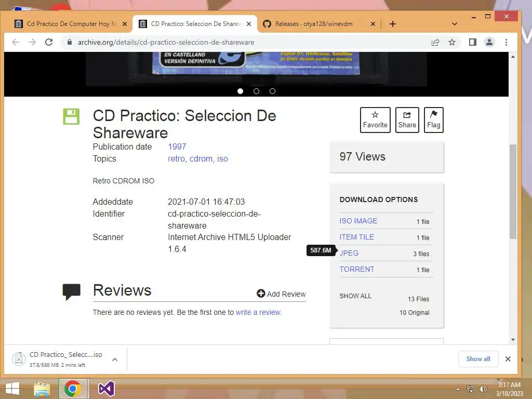Viewport: 532px width, 399px height.
Task: Flag this item
Action: [434, 120]
